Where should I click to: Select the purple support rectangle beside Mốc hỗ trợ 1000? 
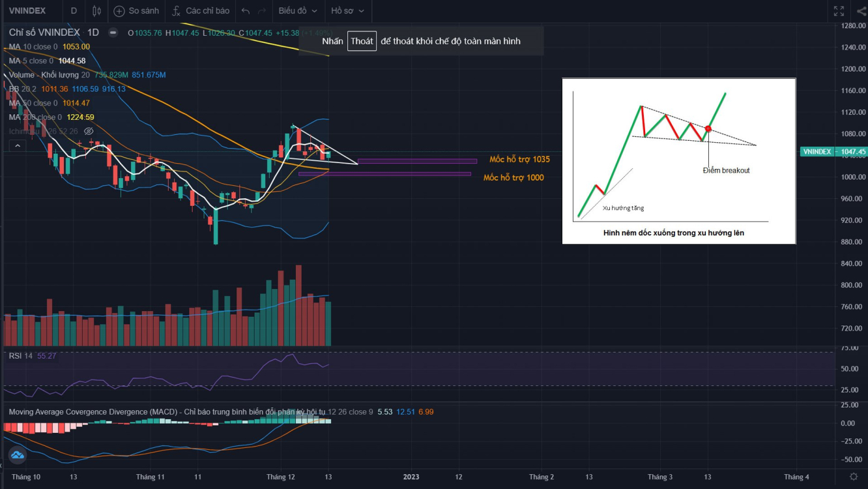click(384, 174)
